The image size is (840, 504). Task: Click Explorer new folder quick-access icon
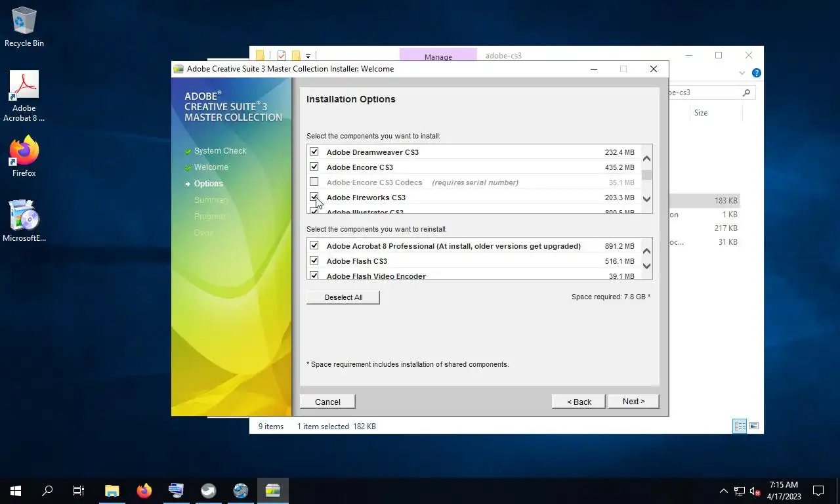[x=297, y=56]
